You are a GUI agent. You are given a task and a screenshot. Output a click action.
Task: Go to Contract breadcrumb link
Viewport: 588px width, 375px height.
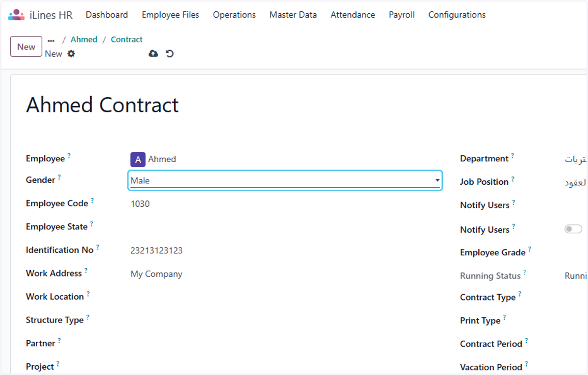[127, 40]
